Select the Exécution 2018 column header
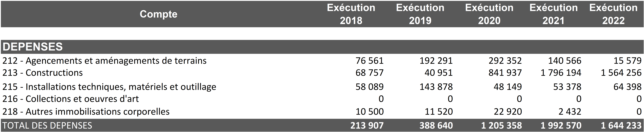This screenshot has height=132, width=644. [x=351, y=14]
